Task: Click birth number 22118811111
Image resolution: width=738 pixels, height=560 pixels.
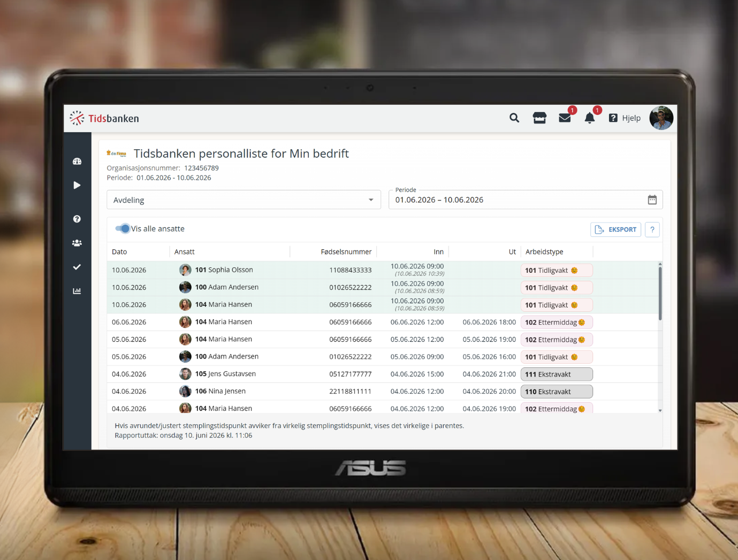Action: coord(351,392)
